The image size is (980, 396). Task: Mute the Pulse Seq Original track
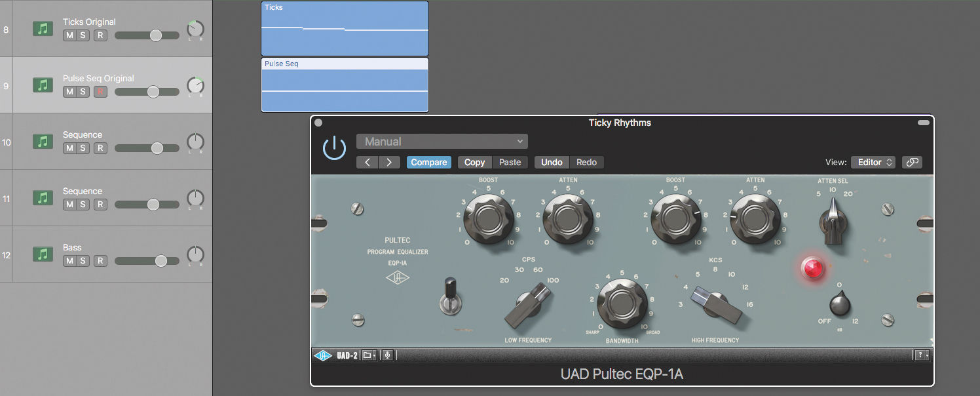pyautogui.click(x=69, y=92)
